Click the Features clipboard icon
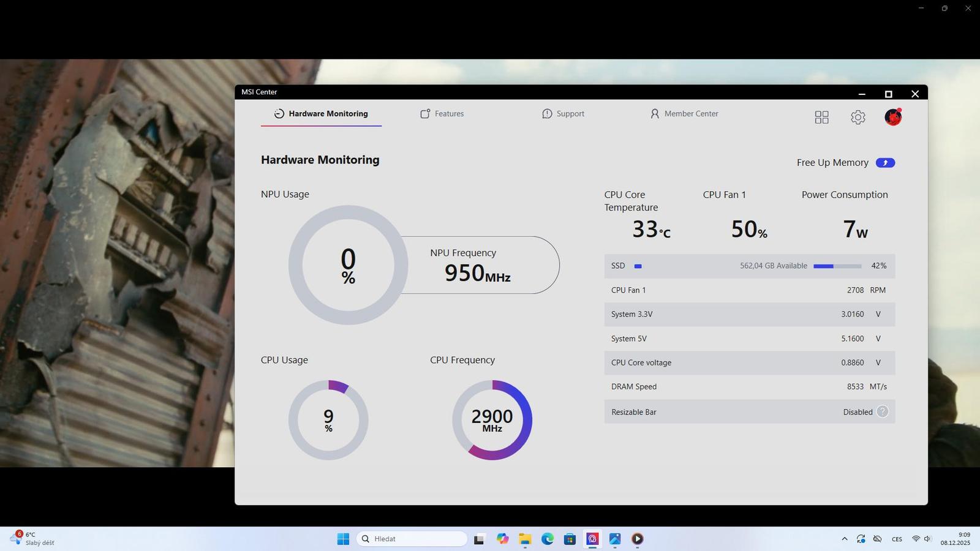980x551 pixels. point(426,114)
